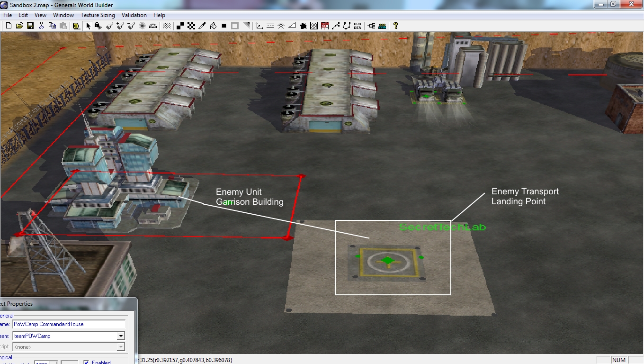
Task: Open the Texture Sizing menu
Action: (98, 15)
